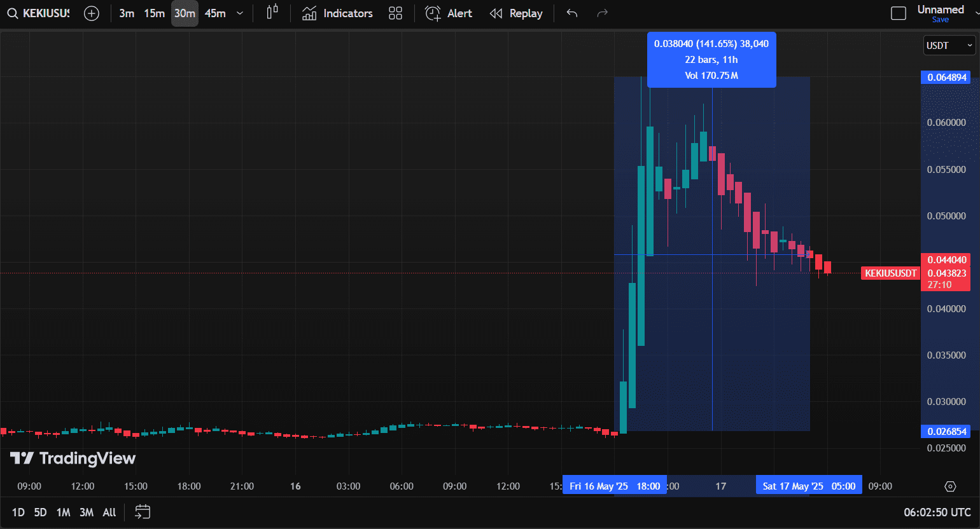Click the KEKIUSUSDT symbol price tag
This screenshot has width=980, height=529.
891,273
